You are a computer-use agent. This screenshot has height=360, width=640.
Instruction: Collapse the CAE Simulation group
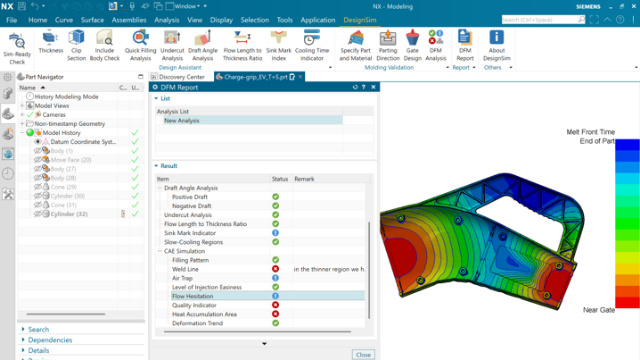pos(160,251)
